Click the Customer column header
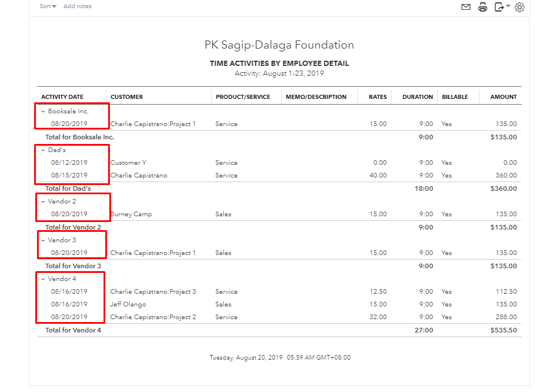This screenshot has width=546, height=392. (127, 97)
